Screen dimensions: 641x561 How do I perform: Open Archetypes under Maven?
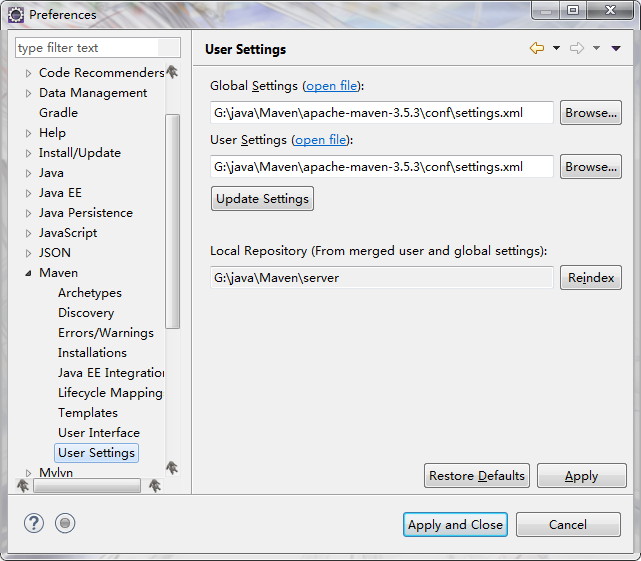coord(90,293)
